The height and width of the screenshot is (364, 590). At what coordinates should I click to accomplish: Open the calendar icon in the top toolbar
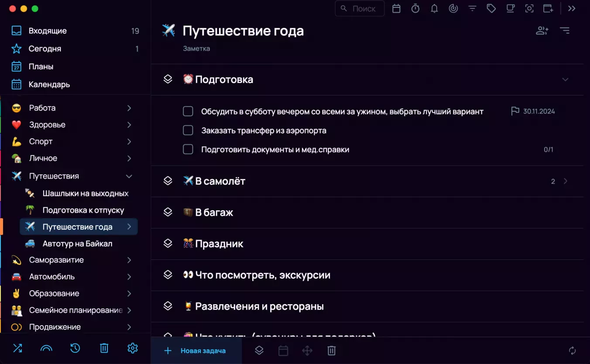(396, 8)
